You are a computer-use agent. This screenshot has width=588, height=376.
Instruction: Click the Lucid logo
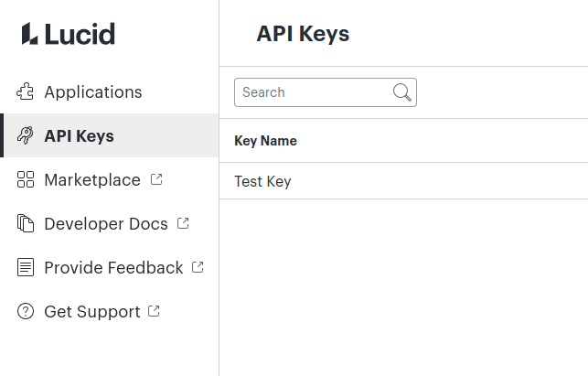point(69,34)
